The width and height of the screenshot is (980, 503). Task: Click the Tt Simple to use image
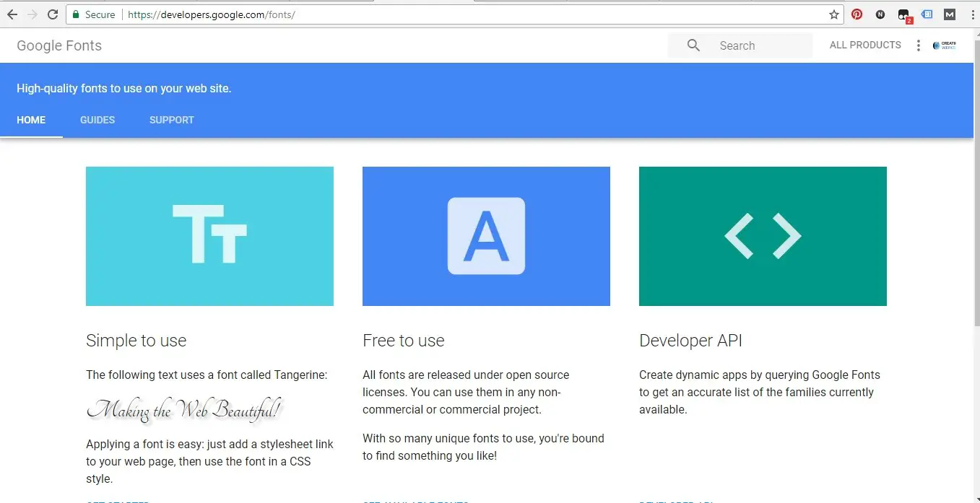[209, 236]
